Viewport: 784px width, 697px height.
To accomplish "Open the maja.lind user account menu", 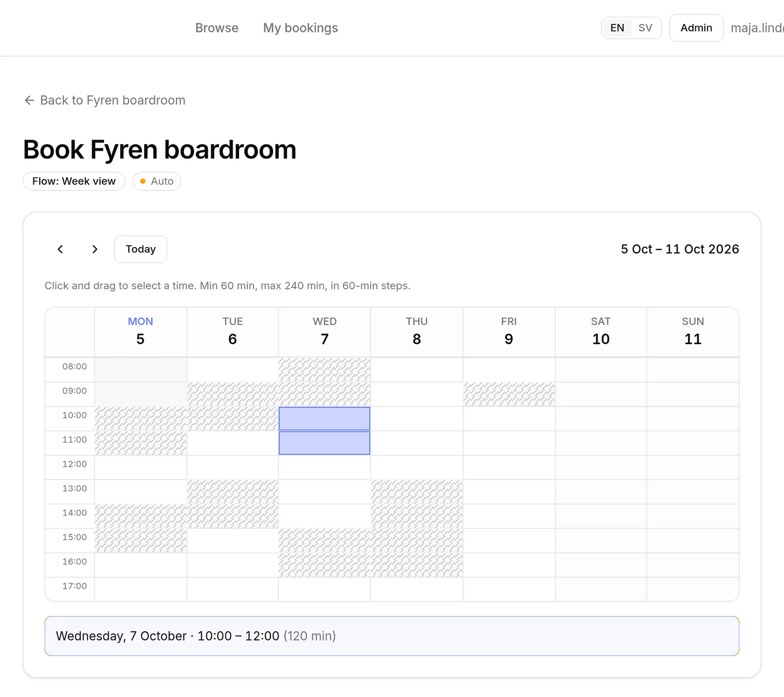I will (x=757, y=28).
